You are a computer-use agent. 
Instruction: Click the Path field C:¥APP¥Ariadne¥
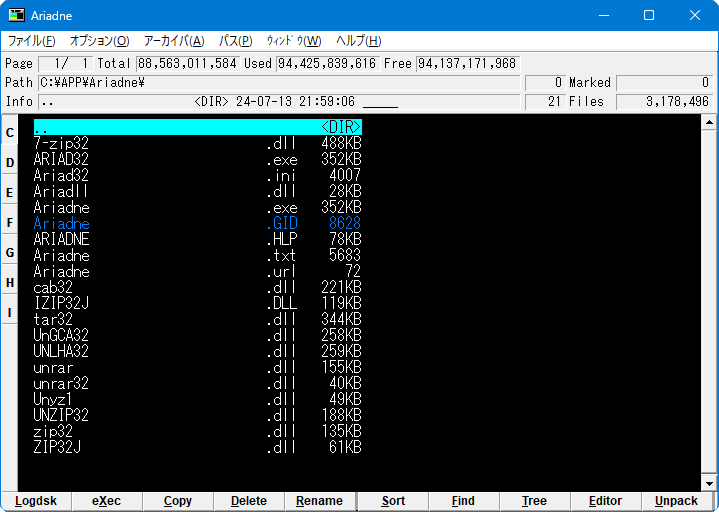point(279,83)
